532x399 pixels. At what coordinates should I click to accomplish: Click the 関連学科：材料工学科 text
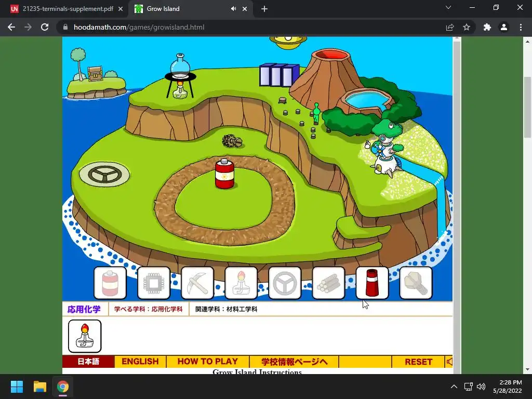click(x=227, y=310)
